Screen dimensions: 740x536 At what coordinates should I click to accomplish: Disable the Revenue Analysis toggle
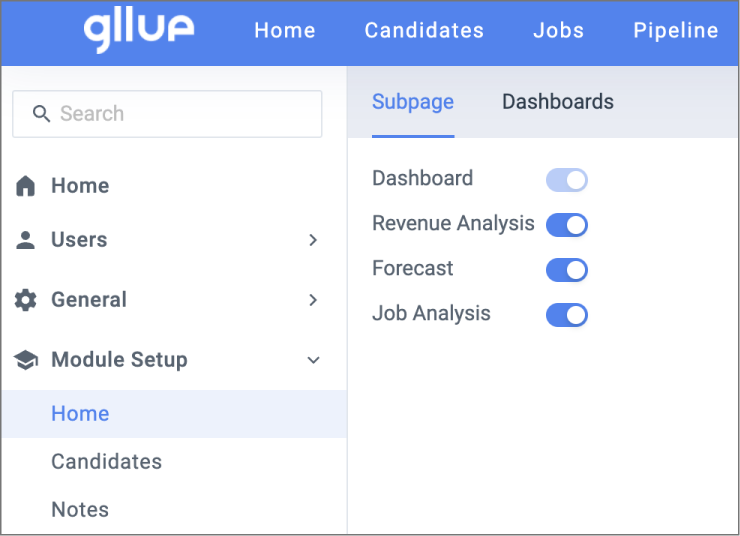pyautogui.click(x=567, y=225)
